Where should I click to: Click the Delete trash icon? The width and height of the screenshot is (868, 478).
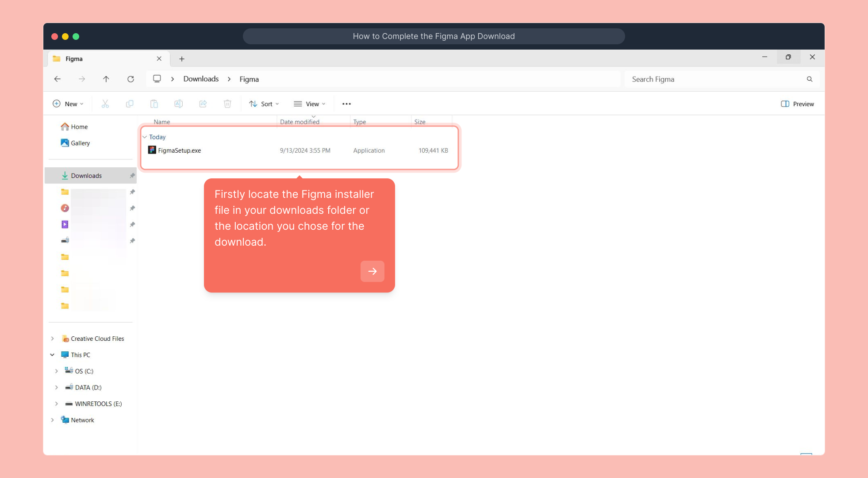click(227, 104)
